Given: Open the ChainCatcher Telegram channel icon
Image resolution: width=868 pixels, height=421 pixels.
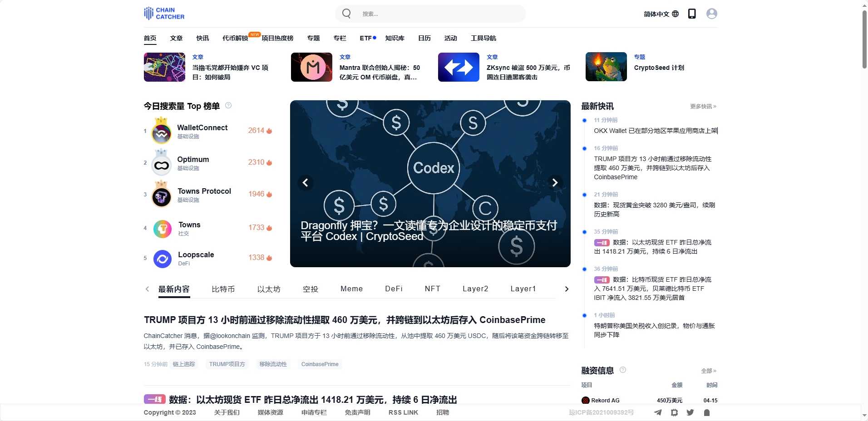Looking at the screenshot, I should click(658, 412).
